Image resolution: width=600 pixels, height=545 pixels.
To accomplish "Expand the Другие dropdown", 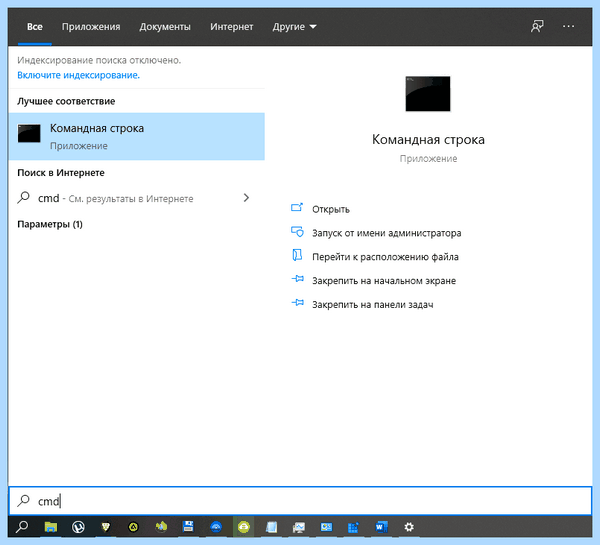I will [x=294, y=27].
